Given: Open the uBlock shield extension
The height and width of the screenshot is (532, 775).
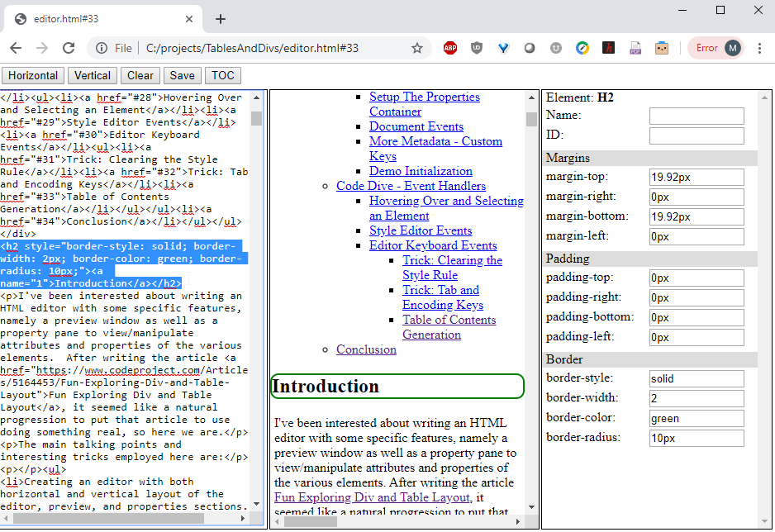Looking at the screenshot, I should [x=477, y=48].
